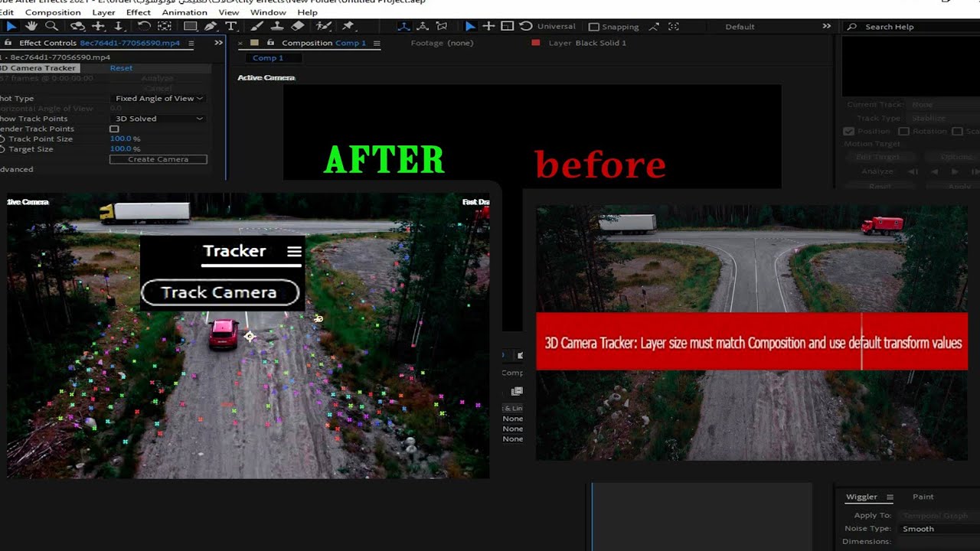
Task: Select the Zoom magnifier tool
Action: [51, 26]
